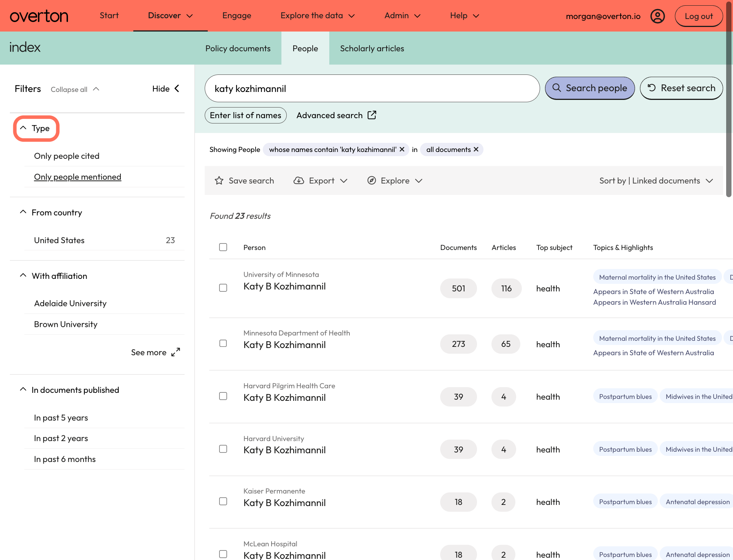This screenshot has width=733, height=560.
Task: Check the Harvard University row checkbox
Action: tap(223, 449)
